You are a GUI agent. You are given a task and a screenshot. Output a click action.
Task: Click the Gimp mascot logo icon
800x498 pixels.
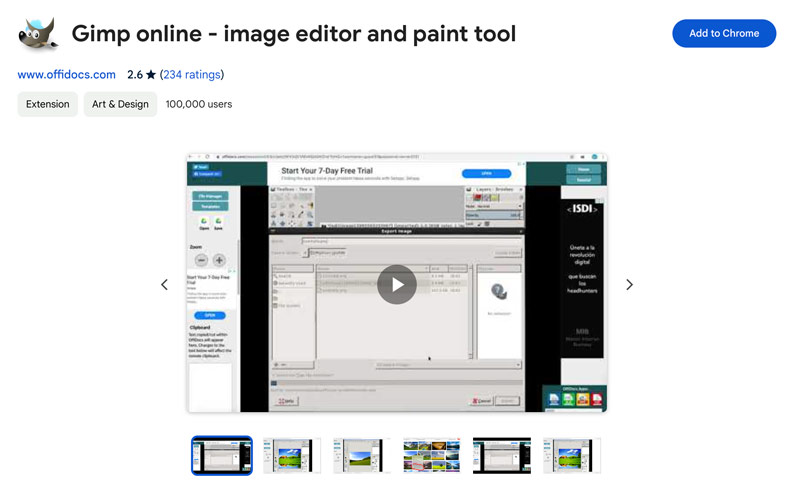(x=38, y=34)
